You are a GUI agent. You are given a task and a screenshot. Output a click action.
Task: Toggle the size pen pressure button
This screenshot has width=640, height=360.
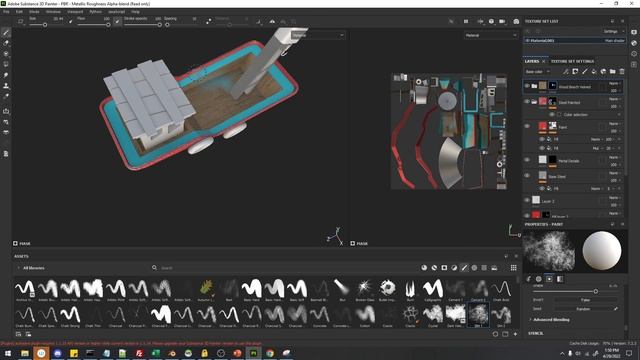[71, 22]
